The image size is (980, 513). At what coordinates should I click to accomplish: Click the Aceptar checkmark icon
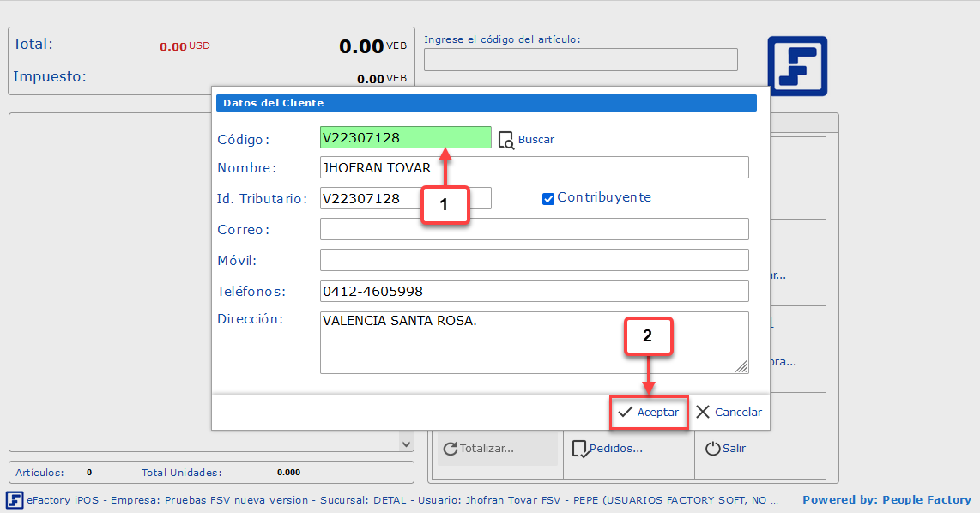pyautogui.click(x=626, y=413)
